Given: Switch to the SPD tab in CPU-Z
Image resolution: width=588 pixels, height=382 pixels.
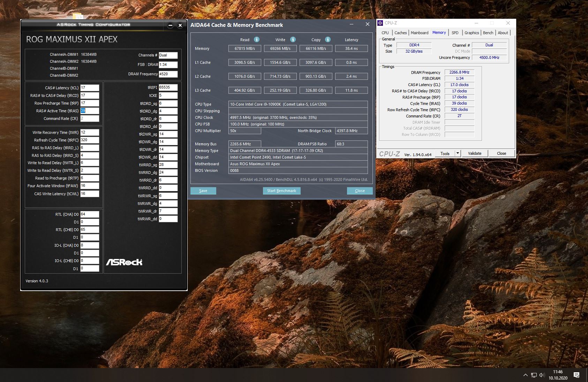Looking at the screenshot, I should tap(455, 33).
